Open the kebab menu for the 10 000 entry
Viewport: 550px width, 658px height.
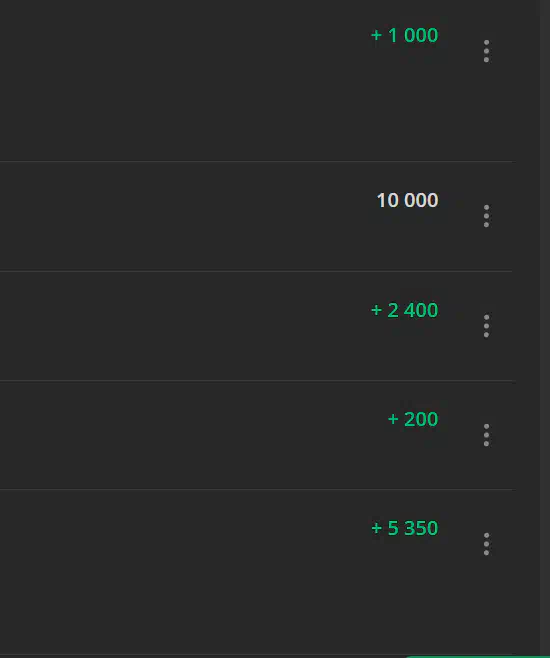click(486, 216)
